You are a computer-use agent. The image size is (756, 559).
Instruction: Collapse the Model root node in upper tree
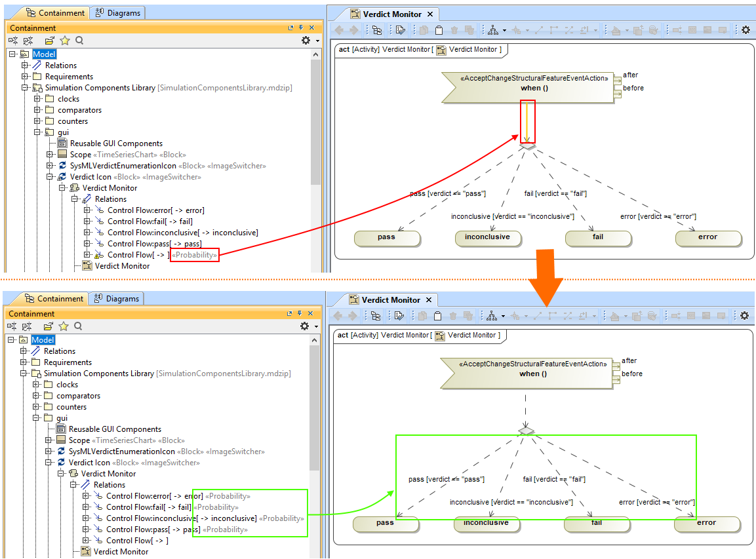[x=12, y=54]
